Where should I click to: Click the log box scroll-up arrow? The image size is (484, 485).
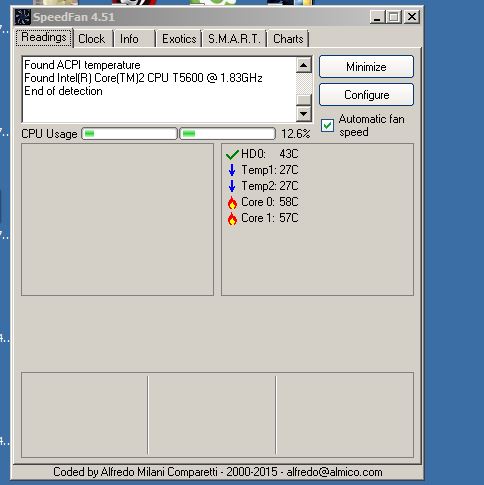[303, 65]
